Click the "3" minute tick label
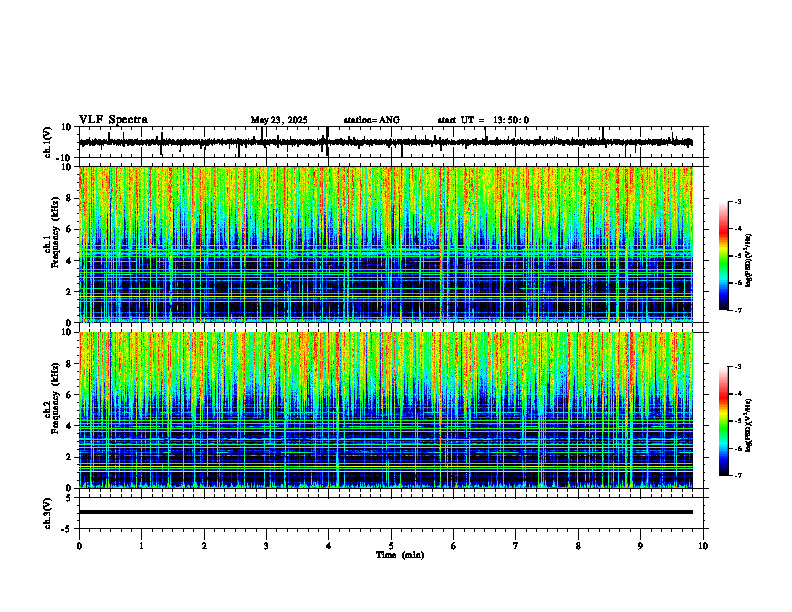The width and height of the screenshot is (792, 612). [x=266, y=546]
